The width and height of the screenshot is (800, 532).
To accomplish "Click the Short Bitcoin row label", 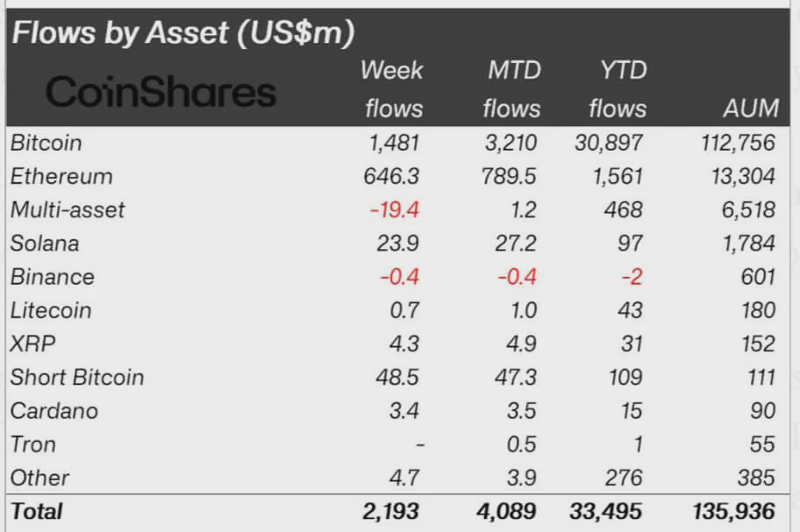I will pos(77,377).
